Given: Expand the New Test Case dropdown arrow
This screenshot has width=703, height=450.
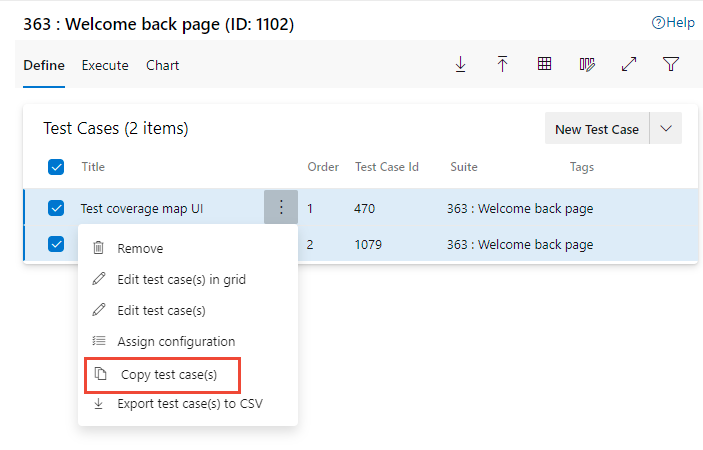Looking at the screenshot, I should click(666, 129).
